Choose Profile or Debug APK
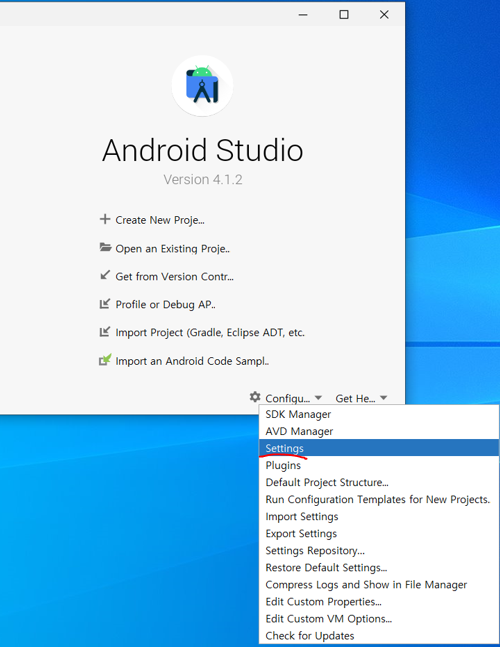 click(165, 305)
